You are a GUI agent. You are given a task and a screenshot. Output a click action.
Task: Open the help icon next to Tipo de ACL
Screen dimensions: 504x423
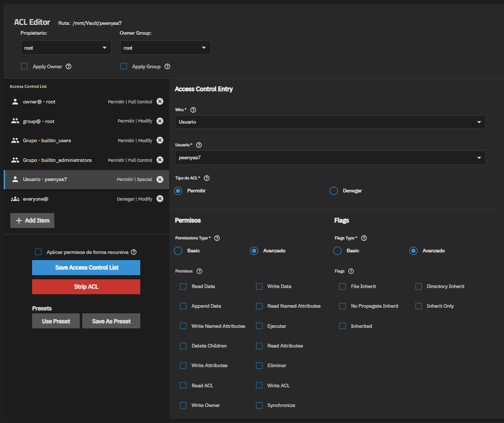coord(206,178)
